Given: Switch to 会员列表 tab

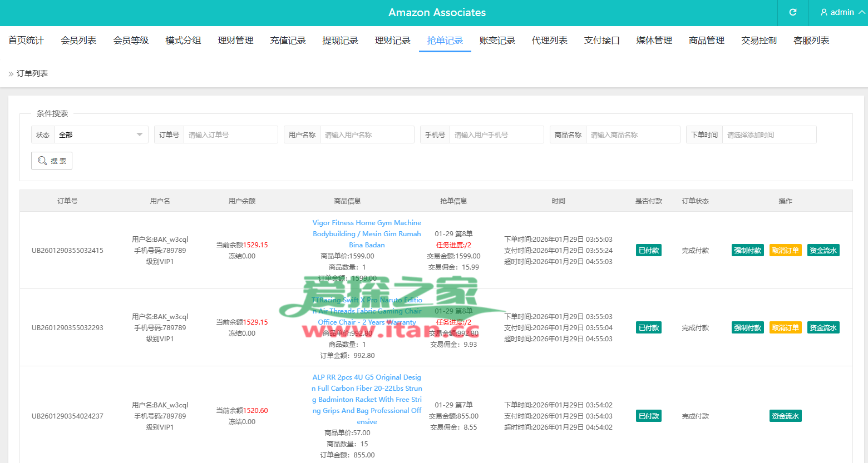Looking at the screenshot, I should coord(78,41).
